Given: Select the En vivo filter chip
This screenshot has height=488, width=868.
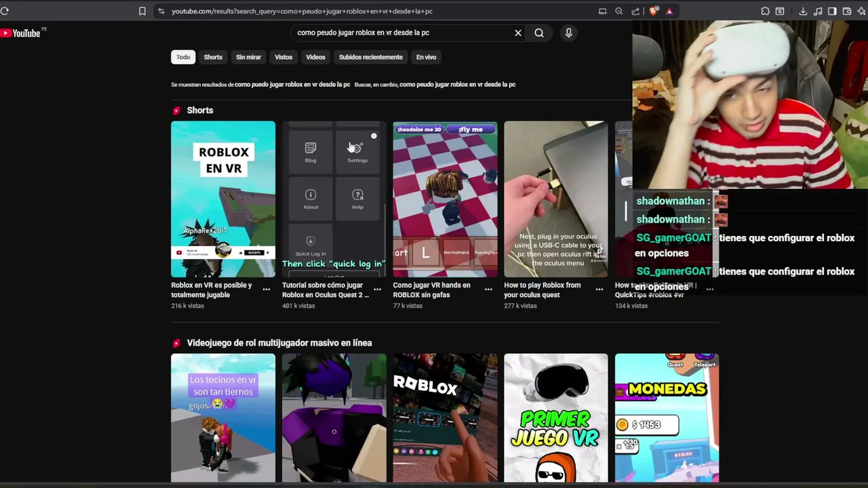Looking at the screenshot, I should [x=426, y=57].
